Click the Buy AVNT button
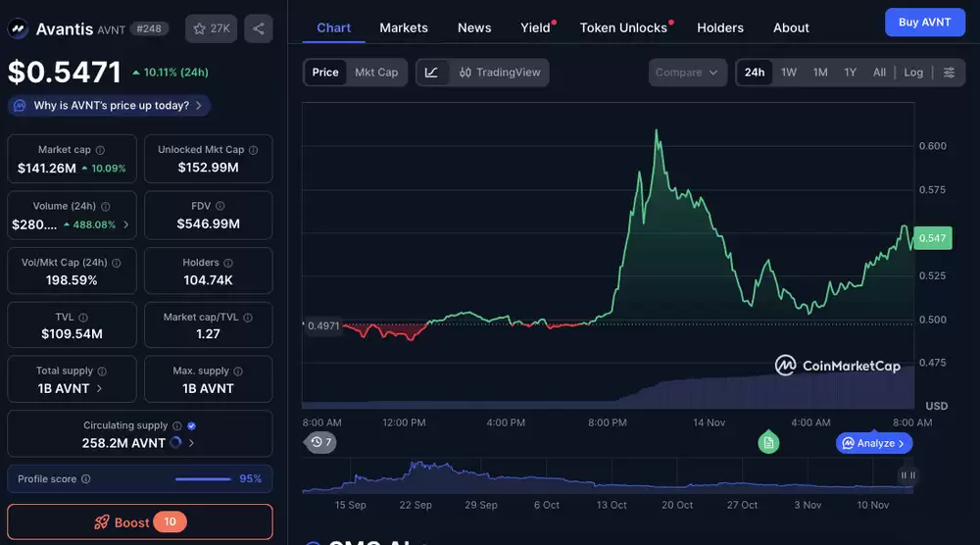Image resolution: width=980 pixels, height=545 pixels. pos(924,23)
